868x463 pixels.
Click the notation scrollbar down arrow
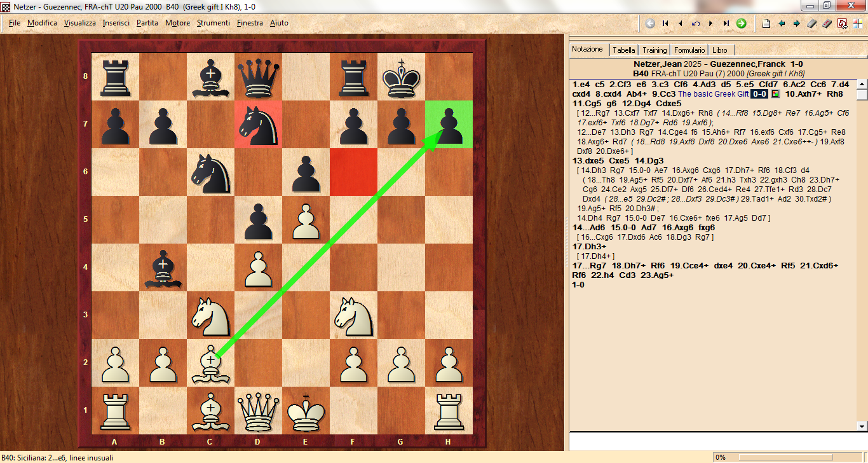pos(862,425)
